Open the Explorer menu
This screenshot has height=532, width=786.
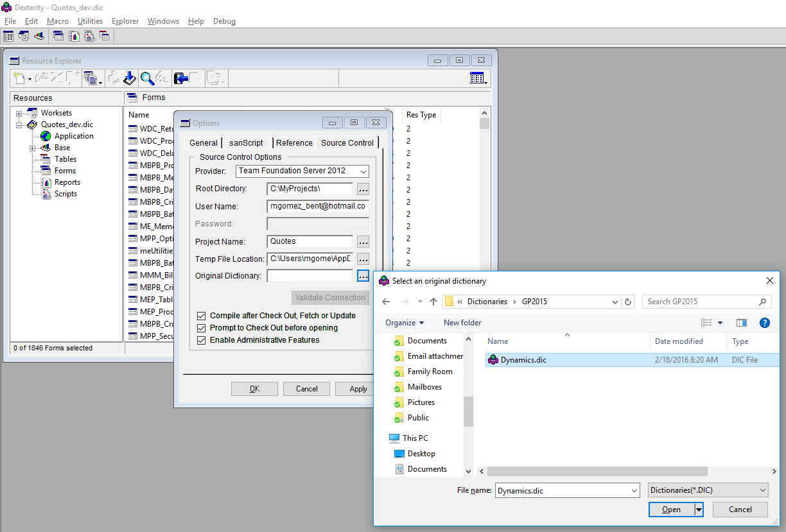tap(125, 21)
